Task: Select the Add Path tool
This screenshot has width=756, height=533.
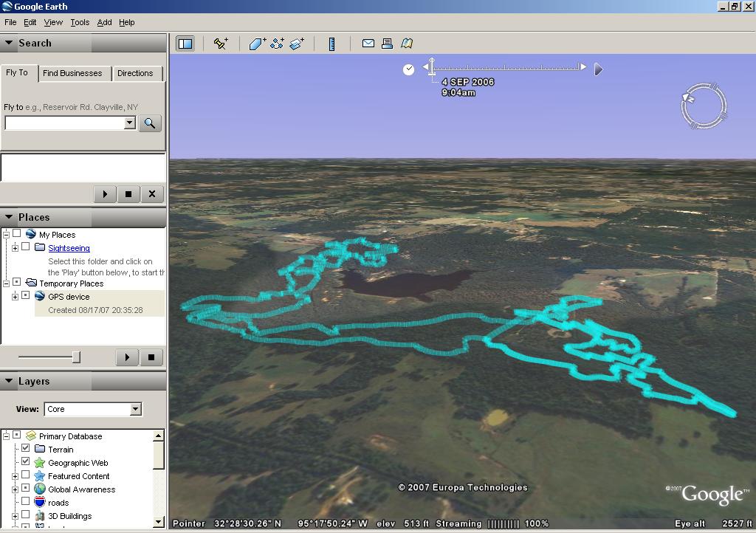Action: (277, 44)
